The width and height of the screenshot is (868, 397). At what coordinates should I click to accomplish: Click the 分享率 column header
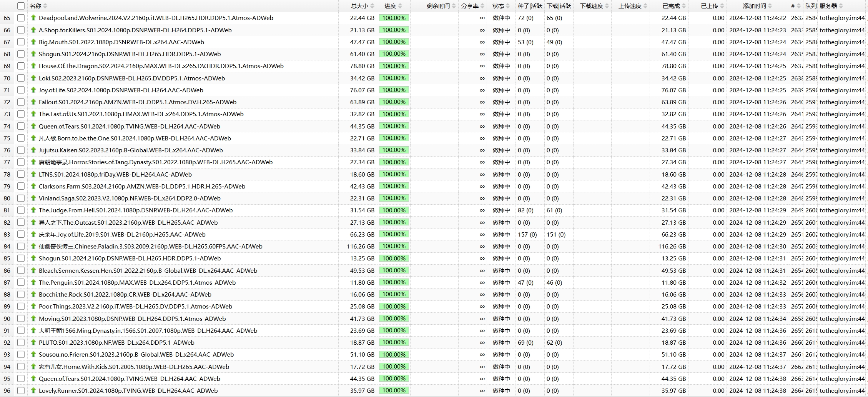pyautogui.click(x=469, y=6)
